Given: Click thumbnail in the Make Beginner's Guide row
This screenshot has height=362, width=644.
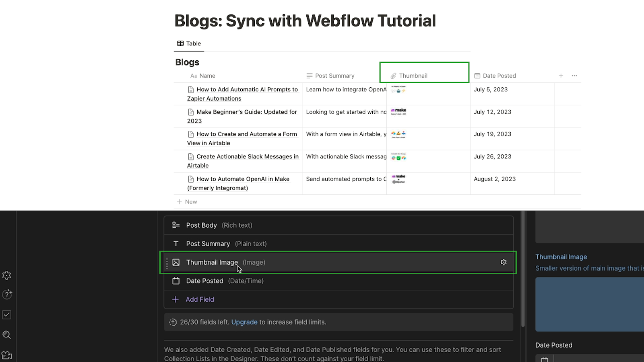Looking at the screenshot, I should 398,111.
